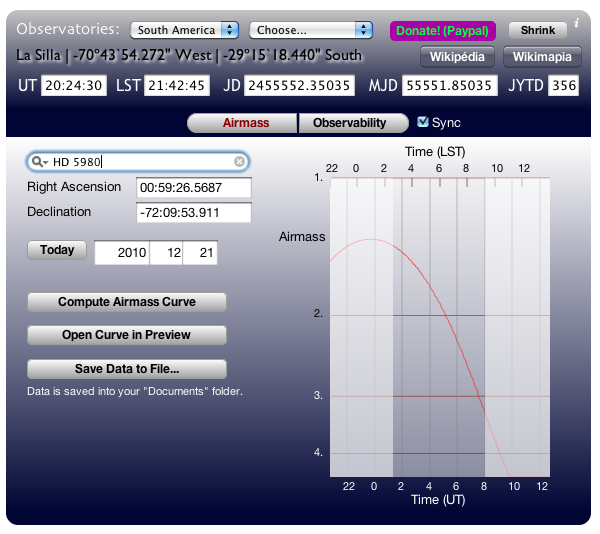
Task: Click the MJD value field
Action: point(450,85)
